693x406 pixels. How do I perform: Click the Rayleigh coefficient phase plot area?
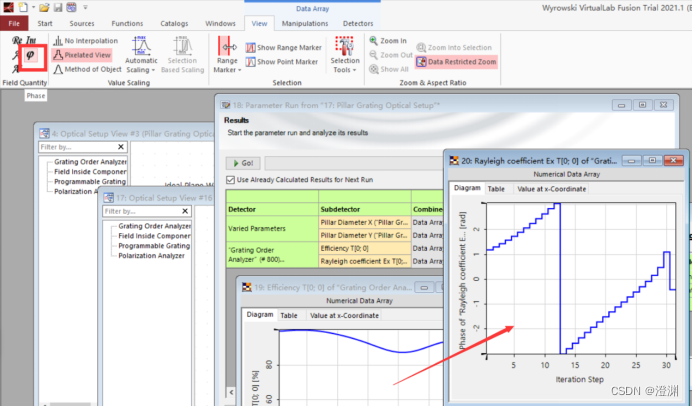581,278
